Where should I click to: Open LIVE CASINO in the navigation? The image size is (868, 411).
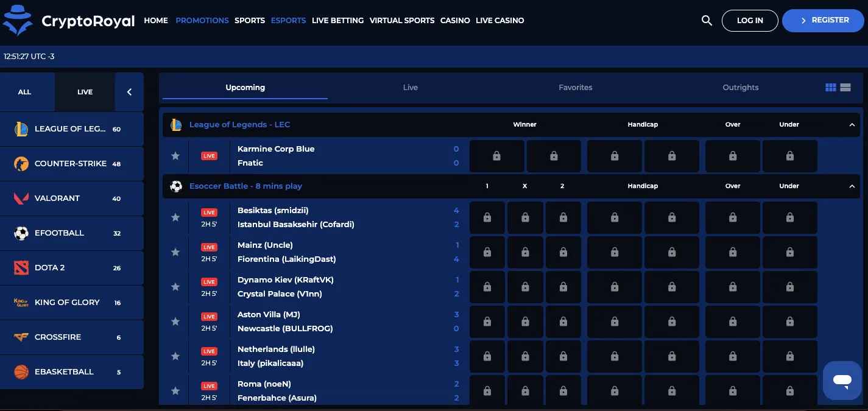pyautogui.click(x=500, y=21)
